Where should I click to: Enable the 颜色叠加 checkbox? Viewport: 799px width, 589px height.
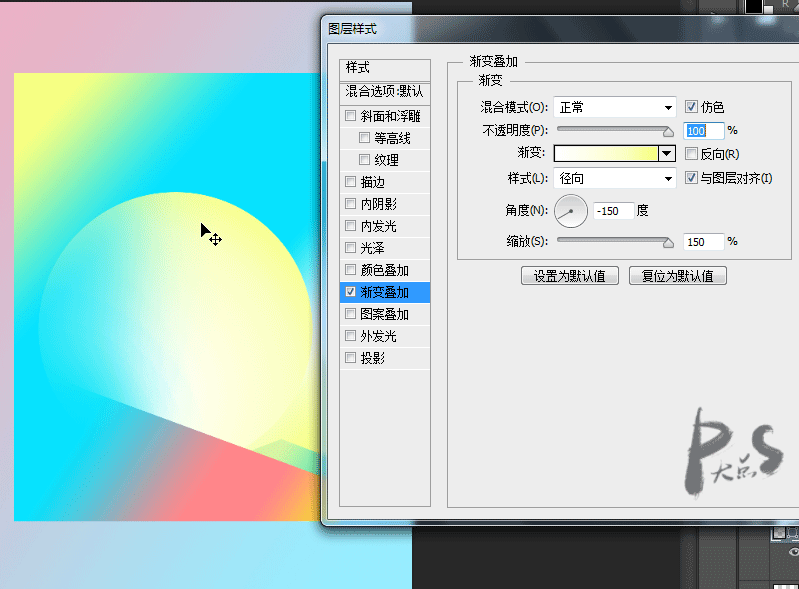coord(350,270)
